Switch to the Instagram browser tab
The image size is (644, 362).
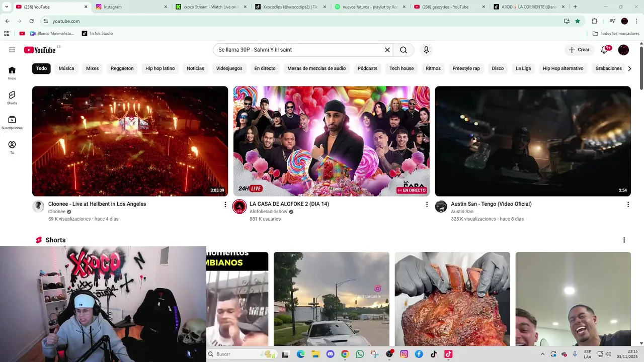click(131, 7)
